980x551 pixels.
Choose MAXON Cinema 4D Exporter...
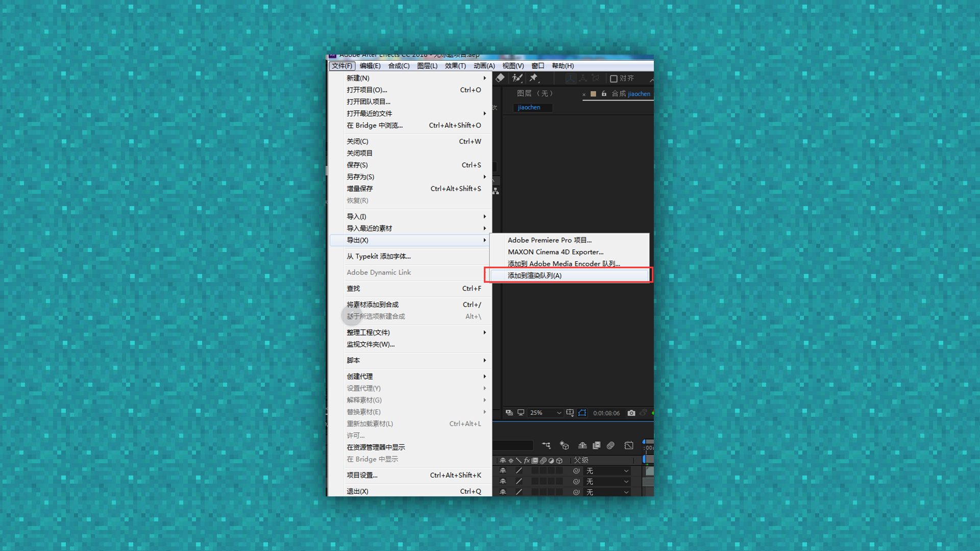[569, 252]
